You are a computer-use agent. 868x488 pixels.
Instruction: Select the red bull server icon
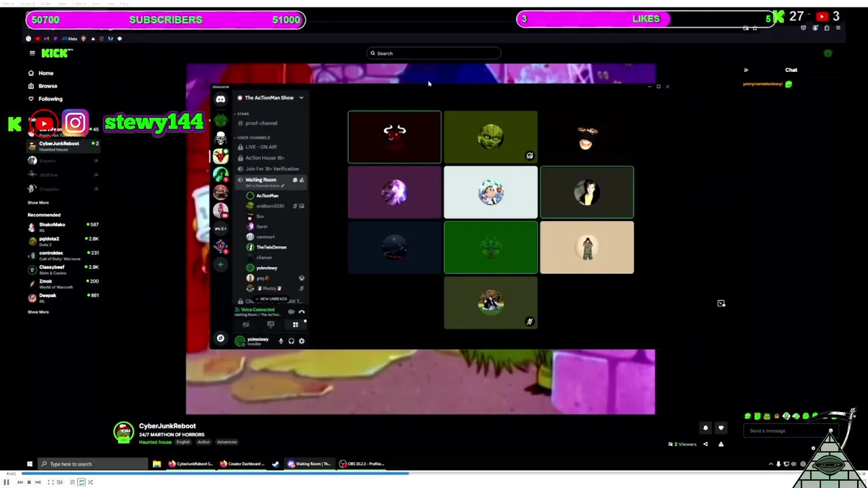click(x=220, y=156)
